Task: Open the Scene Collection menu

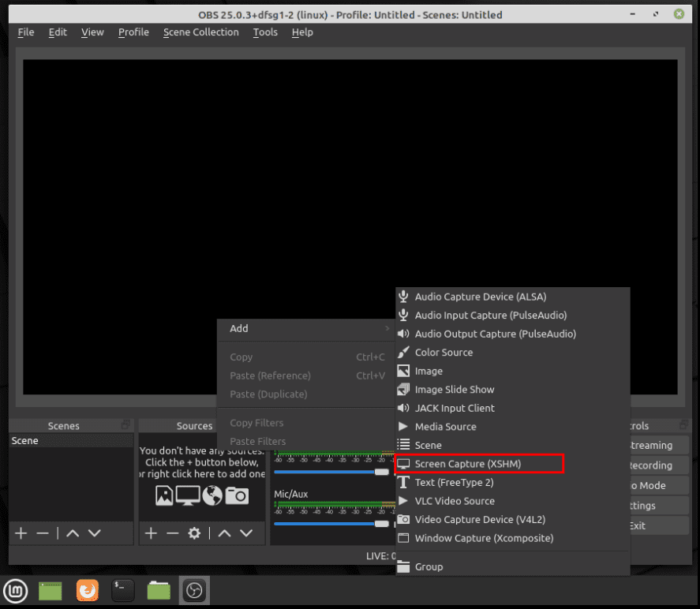Action: (200, 32)
